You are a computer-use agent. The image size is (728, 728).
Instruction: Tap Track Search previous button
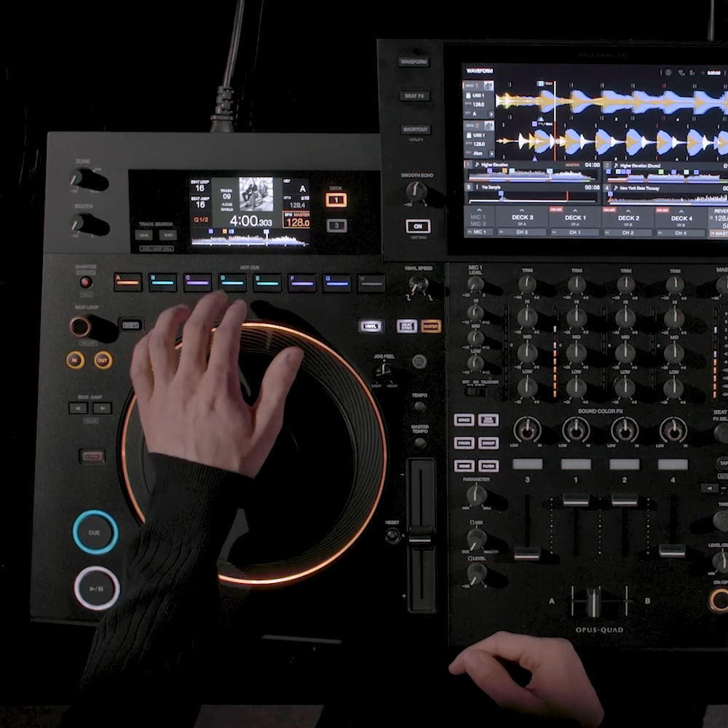[x=144, y=235]
